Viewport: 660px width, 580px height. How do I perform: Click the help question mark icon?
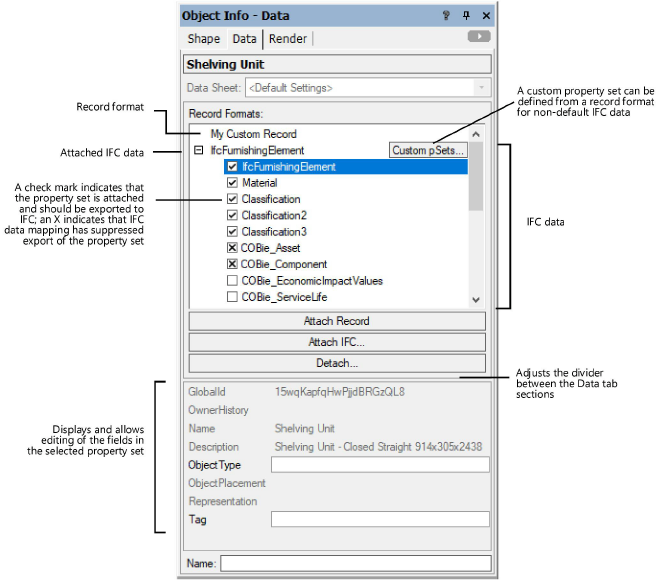coord(446,16)
